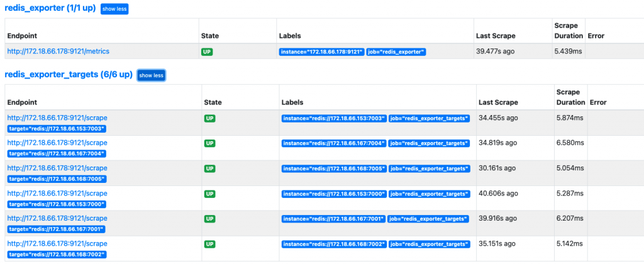
Task: Open scrape endpoint for target 172.18.66.153:7003
Action: 57,118
